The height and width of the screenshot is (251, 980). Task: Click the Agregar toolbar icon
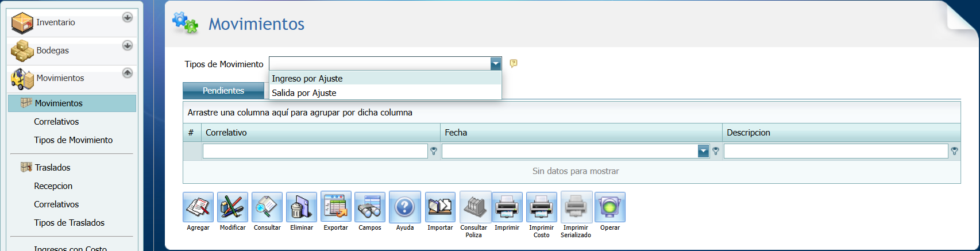[198, 207]
